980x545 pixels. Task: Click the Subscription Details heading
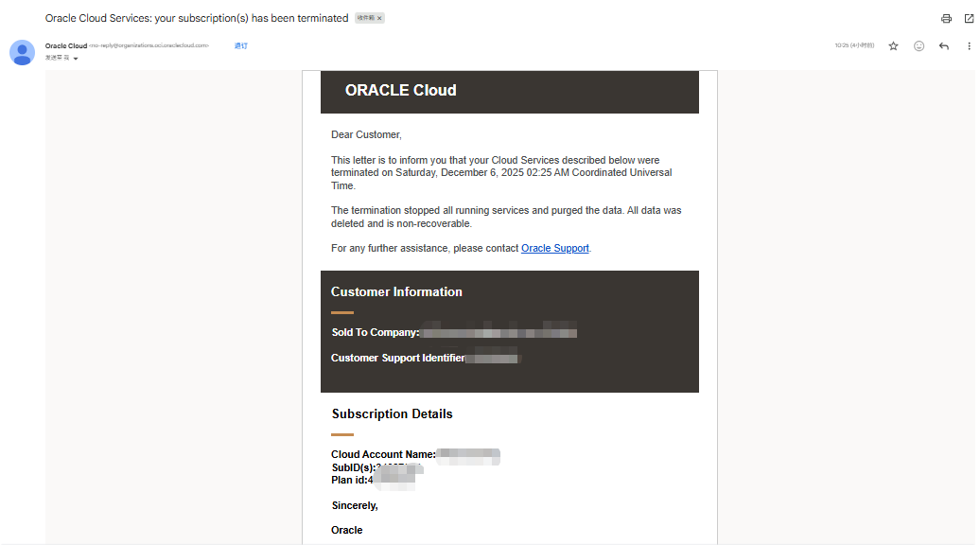tap(392, 414)
